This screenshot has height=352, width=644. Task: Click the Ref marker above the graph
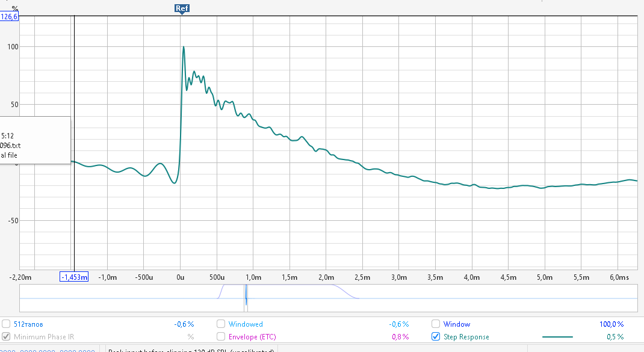tap(181, 8)
